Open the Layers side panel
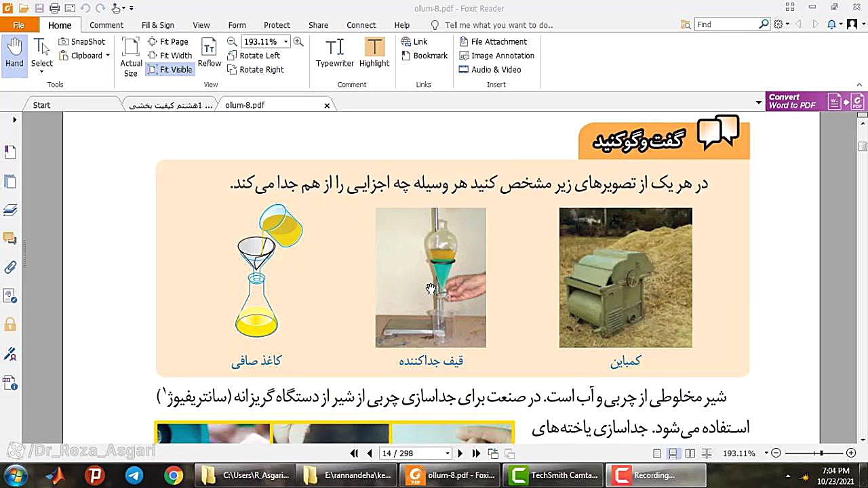The height and width of the screenshot is (488, 868). 10,210
